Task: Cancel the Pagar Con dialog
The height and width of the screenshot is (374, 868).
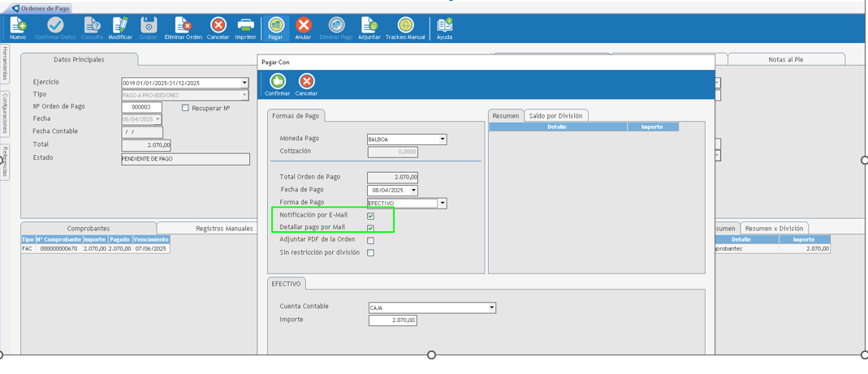Action: pos(306,83)
